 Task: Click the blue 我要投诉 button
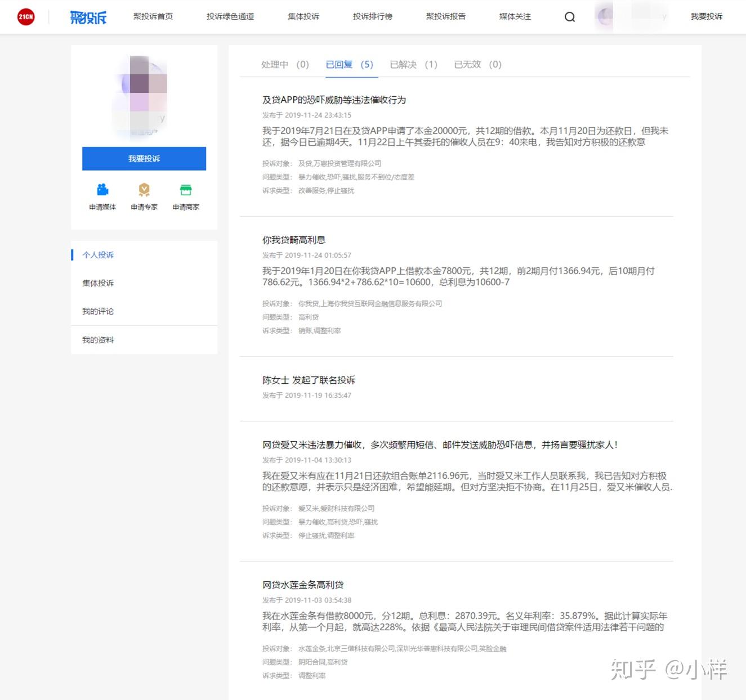click(144, 159)
